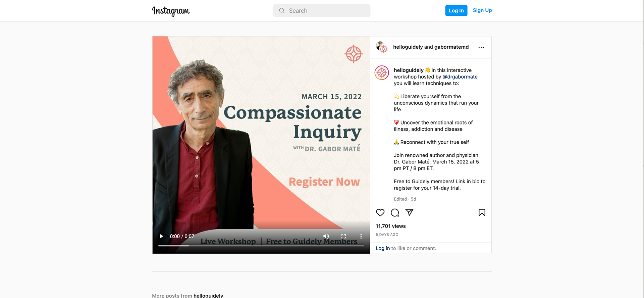Viewport: 644px width, 298px height.
Task: Open the three-dot post options menu
Action: point(481,47)
